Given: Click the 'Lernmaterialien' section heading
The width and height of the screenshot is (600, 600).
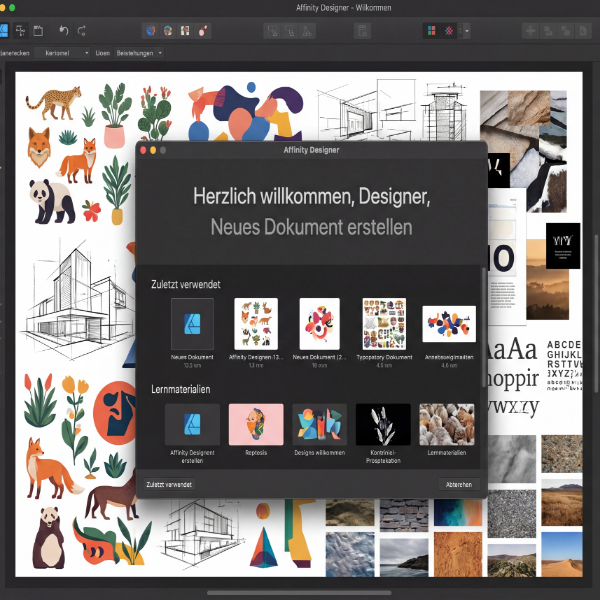Looking at the screenshot, I should coord(181,389).
